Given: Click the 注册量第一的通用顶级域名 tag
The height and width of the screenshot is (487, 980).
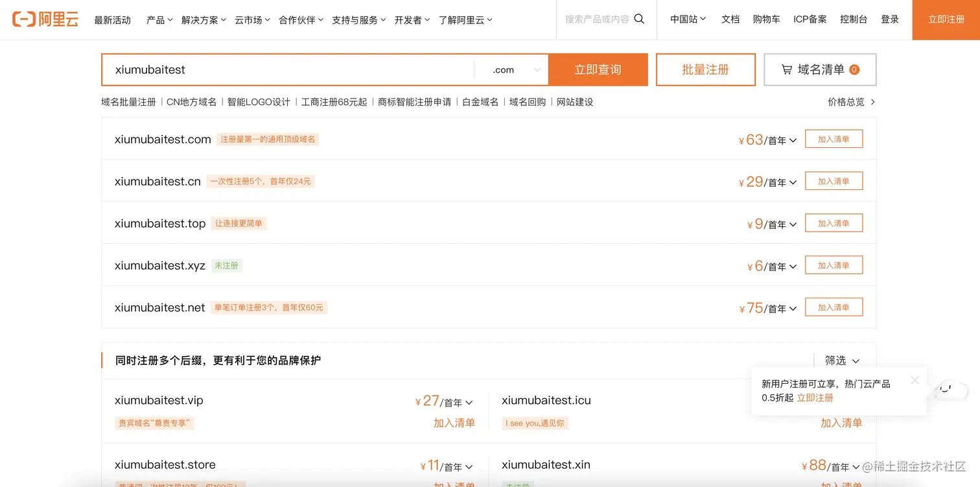Looking at the screenshot, I should pos(268,139).
